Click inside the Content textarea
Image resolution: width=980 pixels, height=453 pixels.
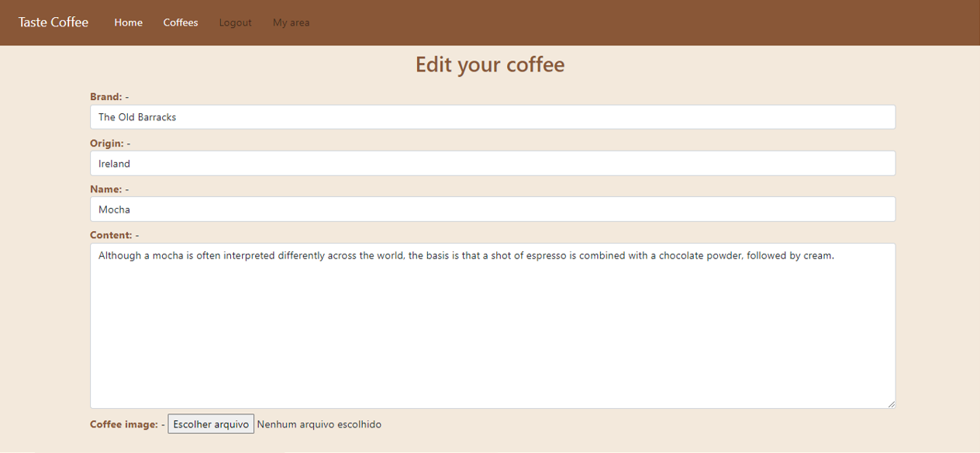tap(493, 326)
